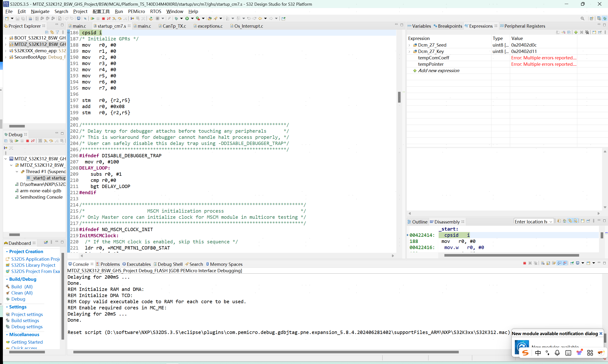Viewport: 608px width, 364px height.
Task: Toggle Link with Editor in Project Explorer
Action: pos(52,32)
